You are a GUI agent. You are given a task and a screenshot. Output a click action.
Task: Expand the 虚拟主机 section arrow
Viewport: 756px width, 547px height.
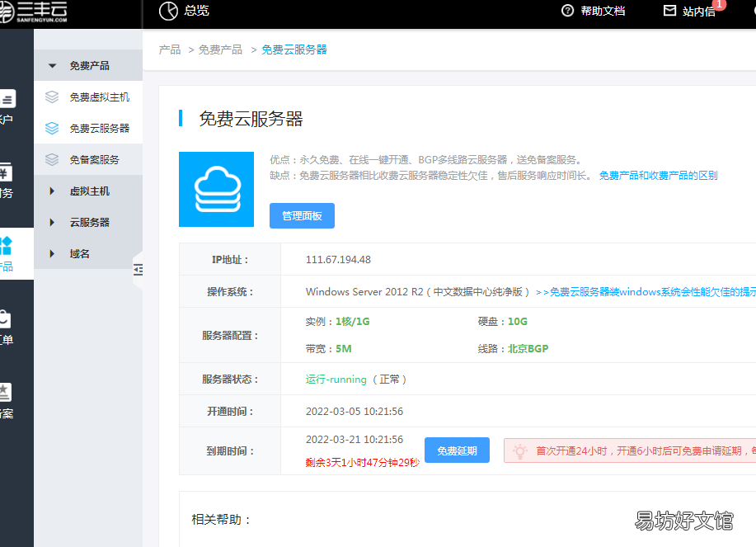[52, 191]
